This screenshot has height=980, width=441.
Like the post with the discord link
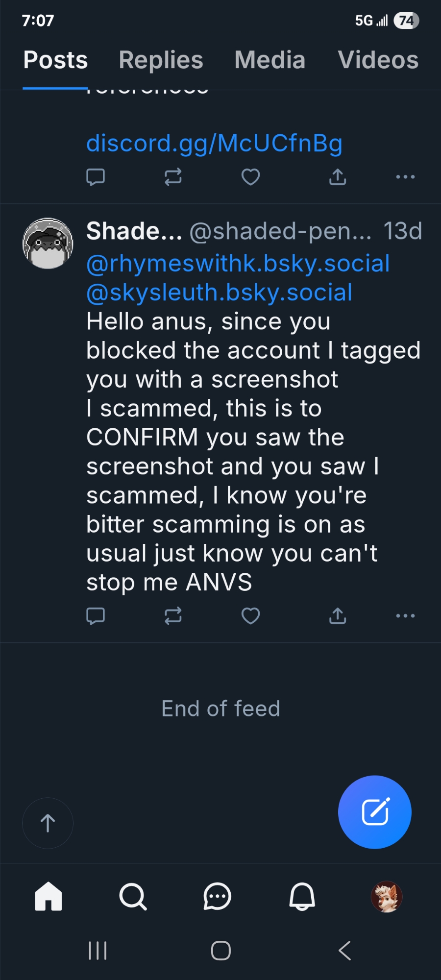pyautogui.click(x=250, y=177)
